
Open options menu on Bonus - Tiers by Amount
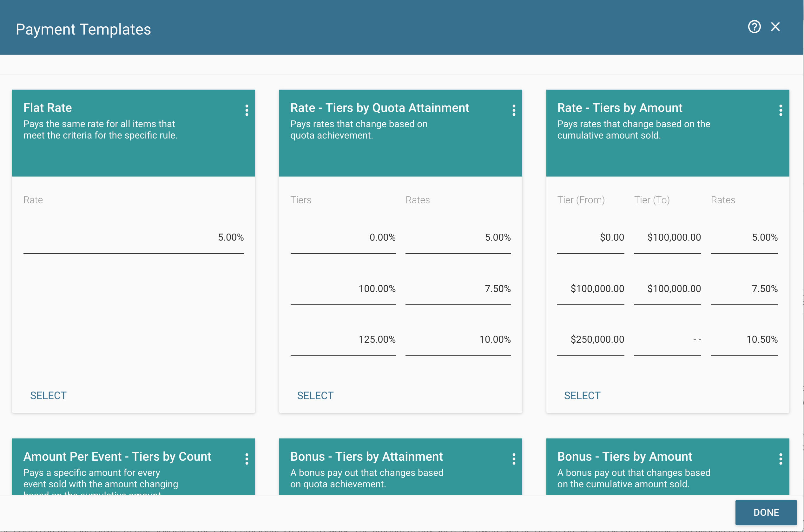[x=781, y=459]
